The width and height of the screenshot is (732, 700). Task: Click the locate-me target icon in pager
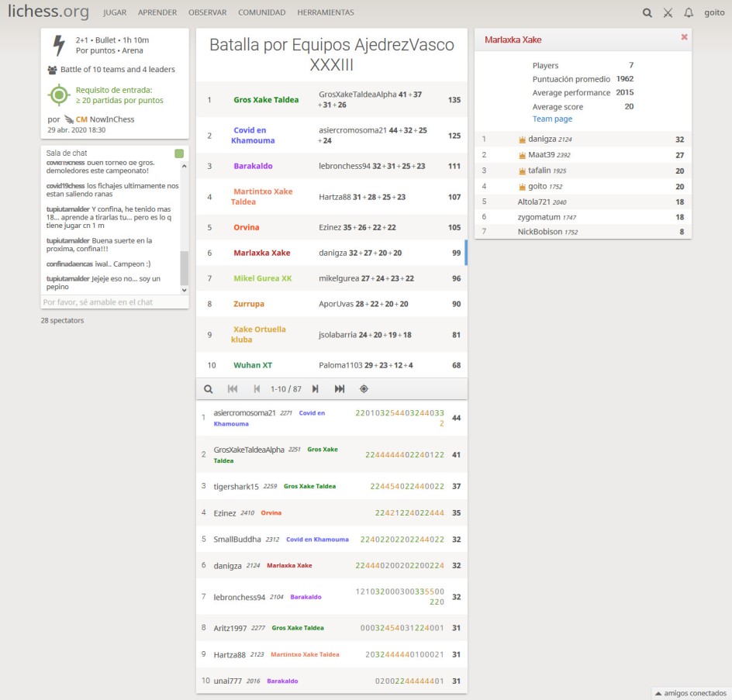[364, 389]
